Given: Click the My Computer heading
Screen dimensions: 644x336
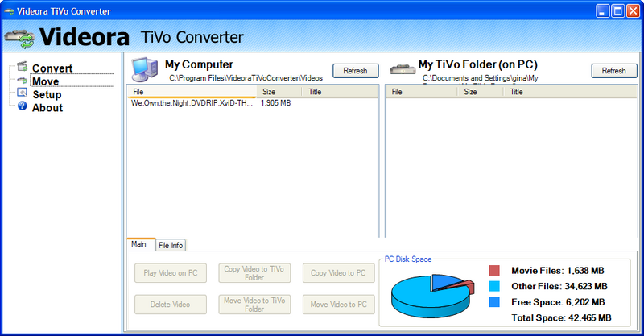Looking at the screenshot, I should (199, 64).
